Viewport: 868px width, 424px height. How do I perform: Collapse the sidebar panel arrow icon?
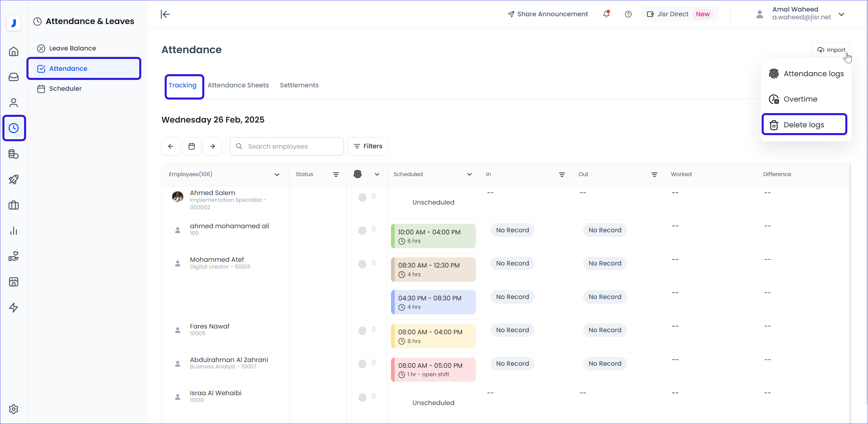click(165, 14)
